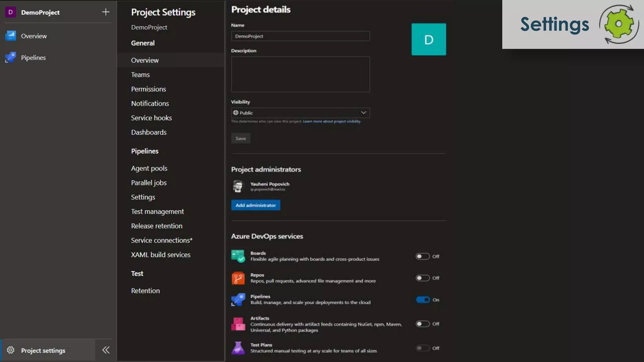The height and width of the screenshot is (362, 644).
Task: Turn off the Pipelines service toggle
Action: [423, 300]
